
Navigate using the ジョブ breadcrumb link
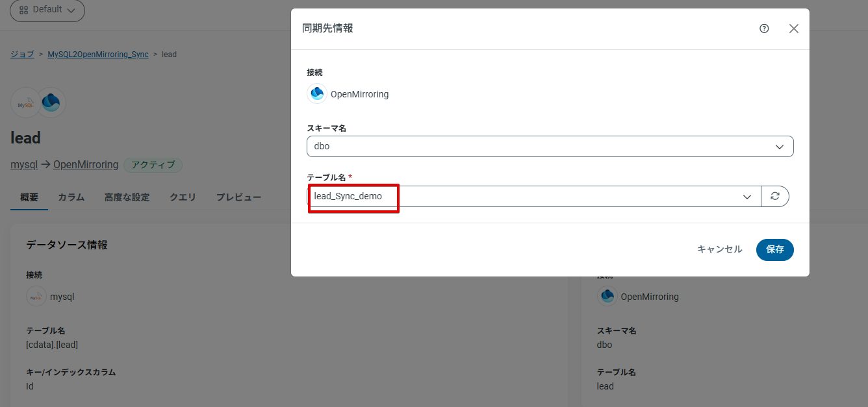pyautogui.click(x=21, y=54)
